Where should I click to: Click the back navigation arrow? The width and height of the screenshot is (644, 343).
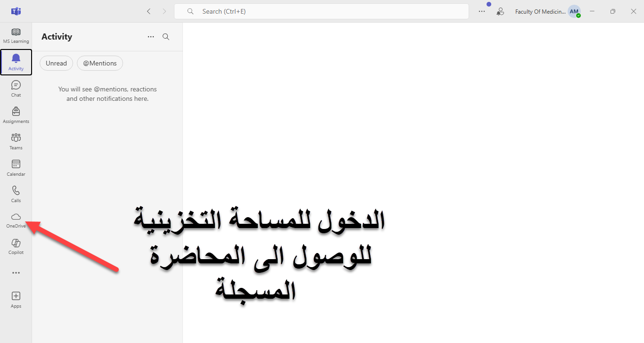149,11
